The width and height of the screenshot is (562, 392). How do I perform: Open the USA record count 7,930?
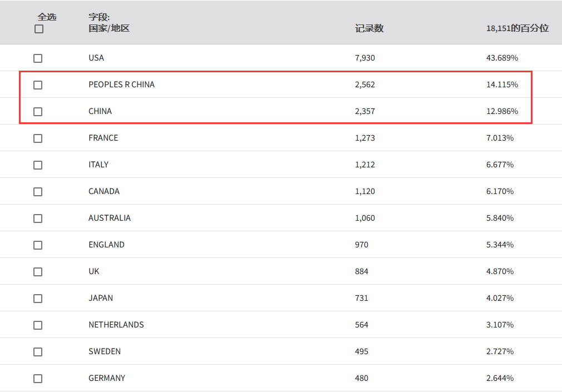click(x=364, y=58)
